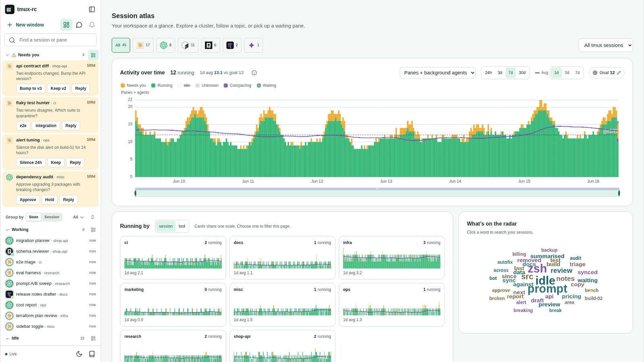Screen dimensions: 644x362
Task: Open the chat bubble icon
Action: tap(79, 25)
